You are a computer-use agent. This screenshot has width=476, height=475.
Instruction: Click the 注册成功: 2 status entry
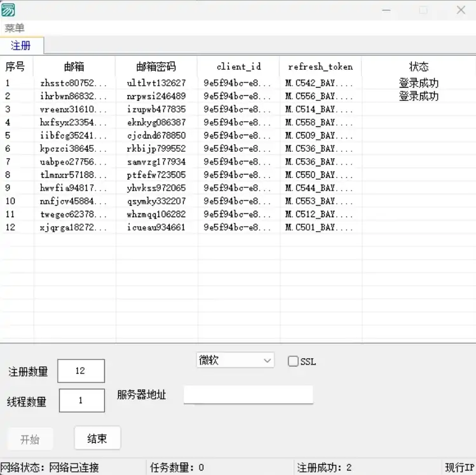pyautogui.click(x=324, y=467)
